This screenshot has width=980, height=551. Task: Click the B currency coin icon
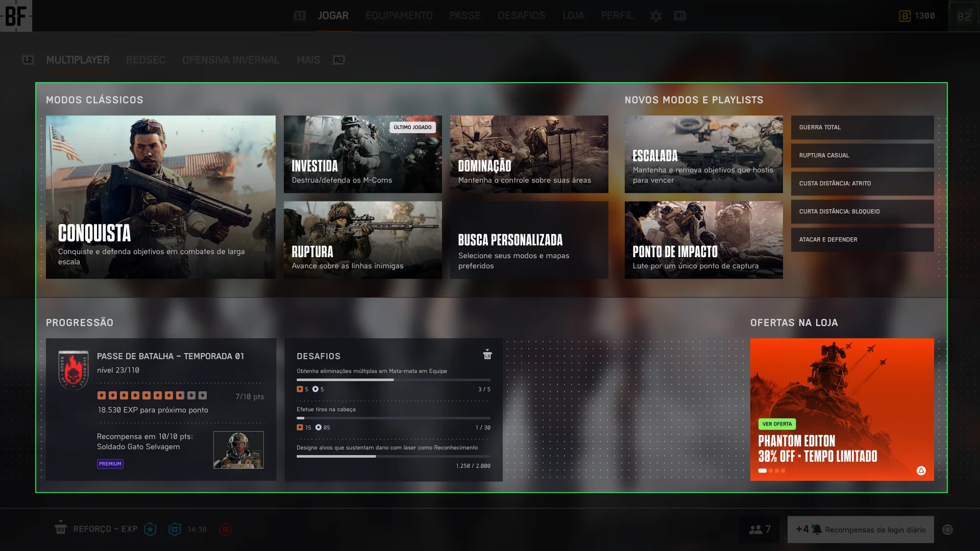[904, 16]
